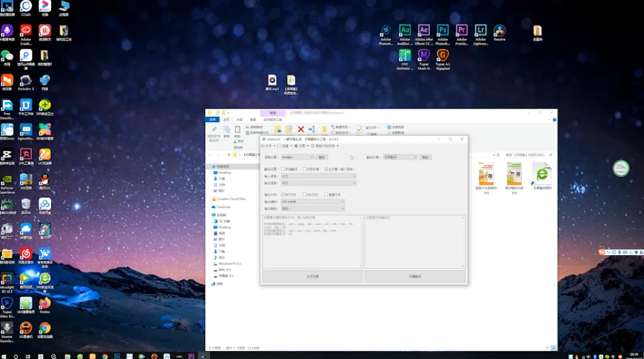Click the 生成字幕 generate subtitles button
The width and height of the screenshot is (644, 359).
click(x=312, y=277)
